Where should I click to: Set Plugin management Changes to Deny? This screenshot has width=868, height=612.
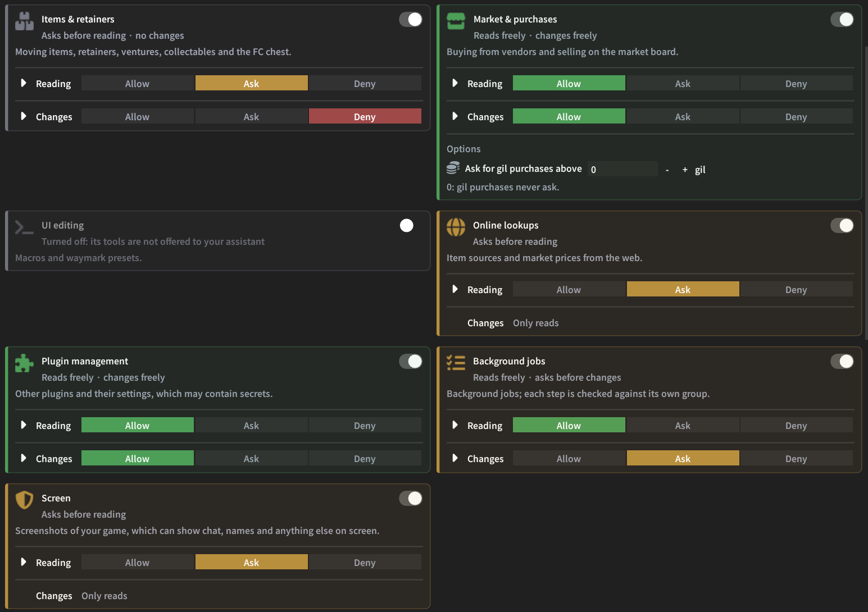pyautogui.click(x=365, y=458)
